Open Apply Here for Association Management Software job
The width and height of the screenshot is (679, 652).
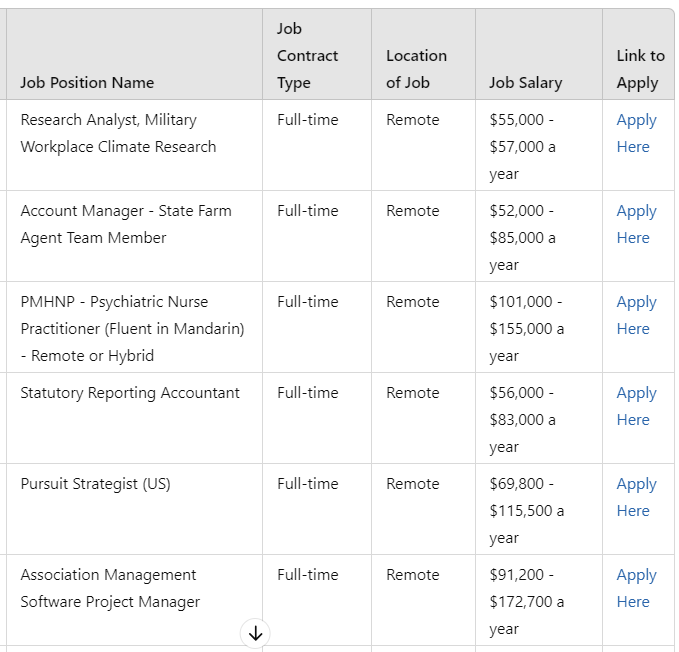click(636, 588)
